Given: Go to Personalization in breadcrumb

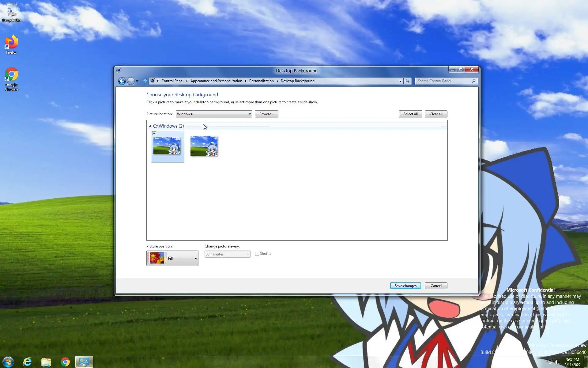Looking at the screenshot, I should point(261,81).
